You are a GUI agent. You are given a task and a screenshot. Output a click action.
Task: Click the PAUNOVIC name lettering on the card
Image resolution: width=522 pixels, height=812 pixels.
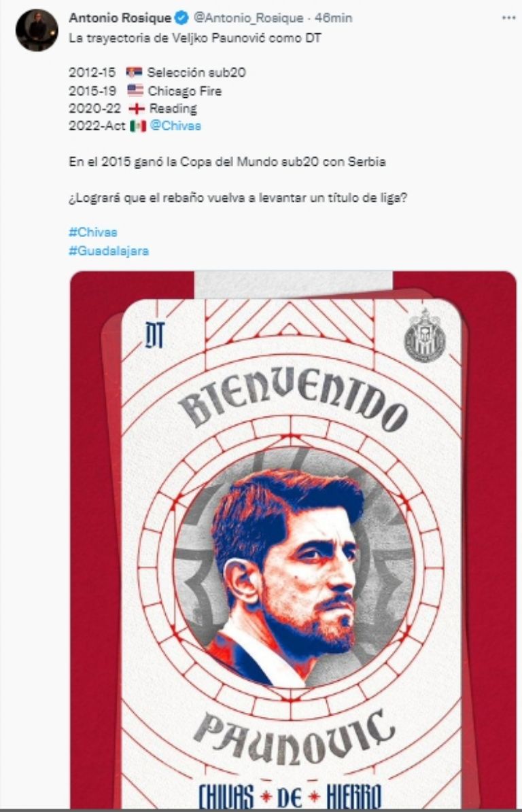(295, 736)
